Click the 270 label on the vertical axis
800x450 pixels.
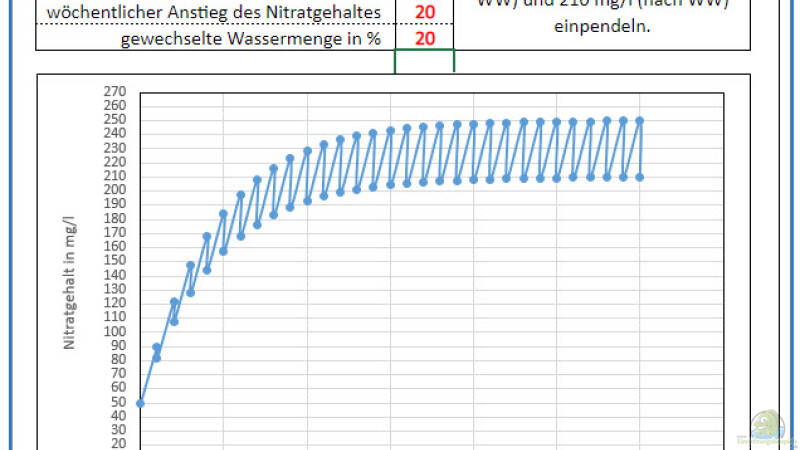113,91
